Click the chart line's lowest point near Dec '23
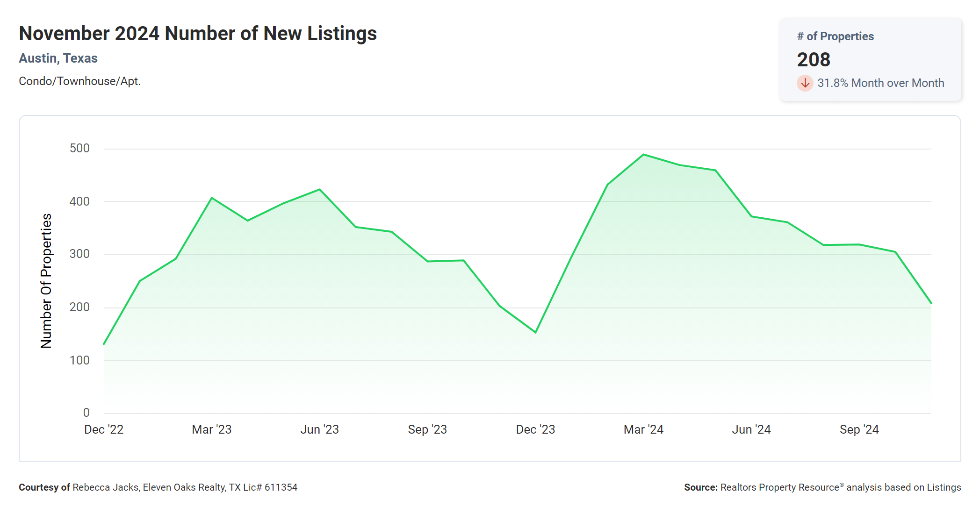The image size is (980, 514). 535,332
